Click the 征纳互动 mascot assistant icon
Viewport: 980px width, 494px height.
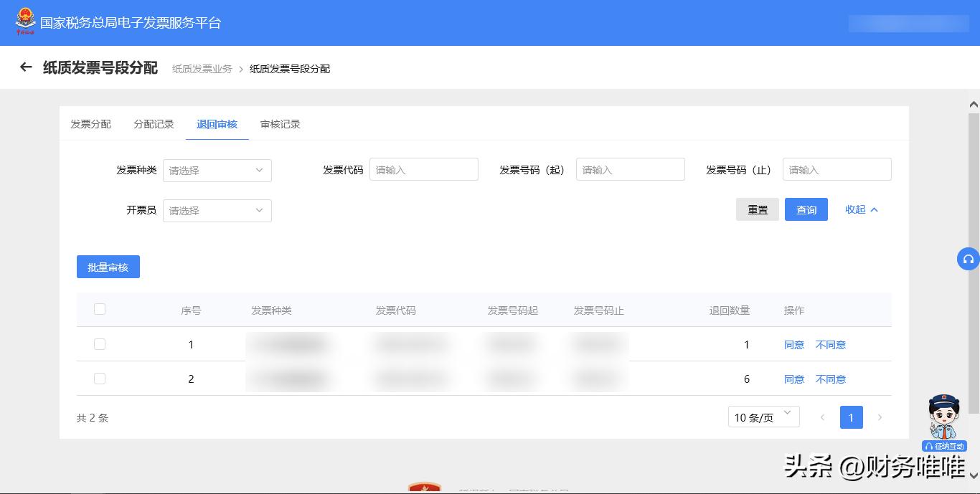(944, 419)
